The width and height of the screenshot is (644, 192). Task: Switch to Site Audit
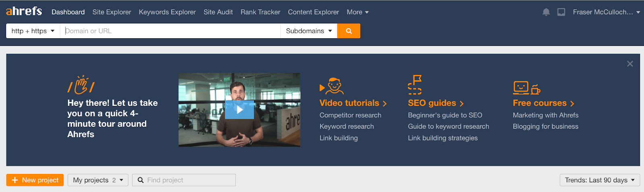pyautogui.click(x=218, y=12)
